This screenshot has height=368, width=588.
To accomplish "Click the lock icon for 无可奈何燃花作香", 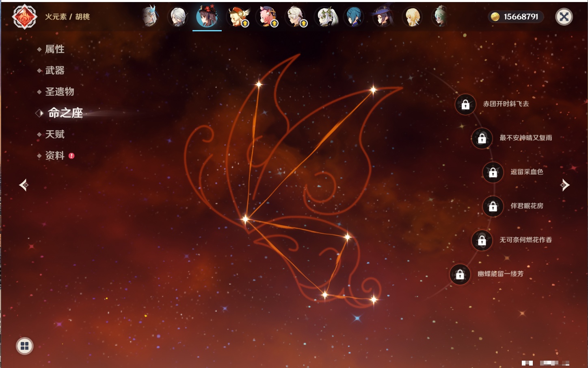I will (x=482, y=240).
